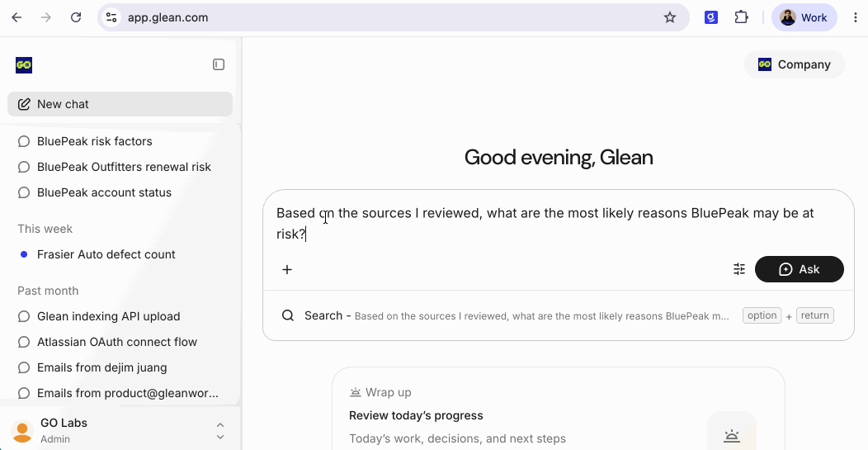Open the BluePeak account status chat
The image size is (868, 450).
click(120, 192)
